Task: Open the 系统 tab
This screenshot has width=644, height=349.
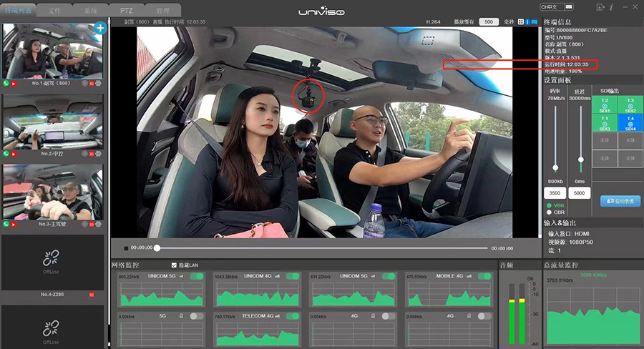Action: click(x=91, y=10)
